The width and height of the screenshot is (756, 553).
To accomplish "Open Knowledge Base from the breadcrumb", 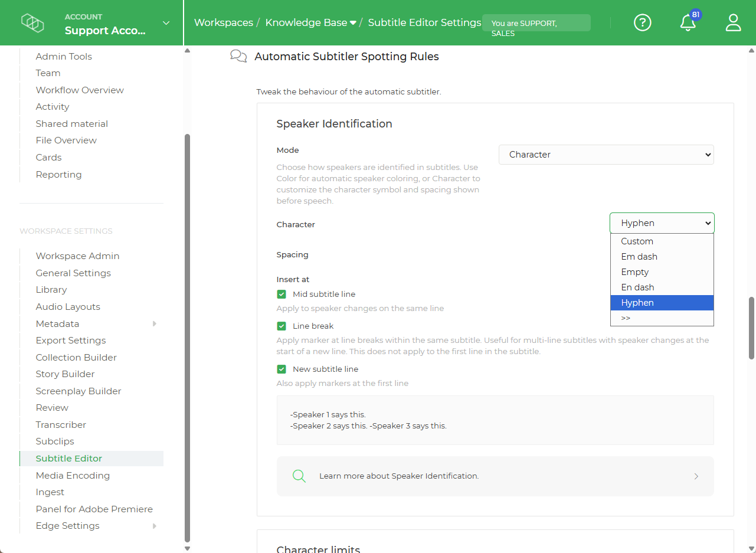I will click(307, 22).
